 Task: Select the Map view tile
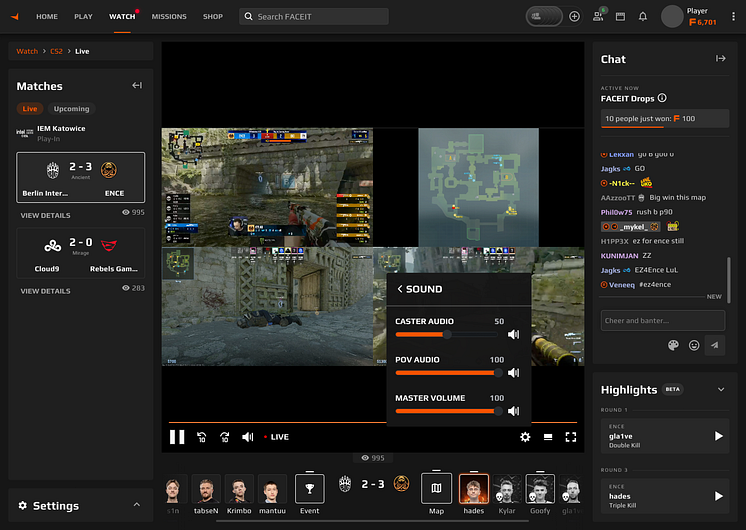click(x=436, y=493)
